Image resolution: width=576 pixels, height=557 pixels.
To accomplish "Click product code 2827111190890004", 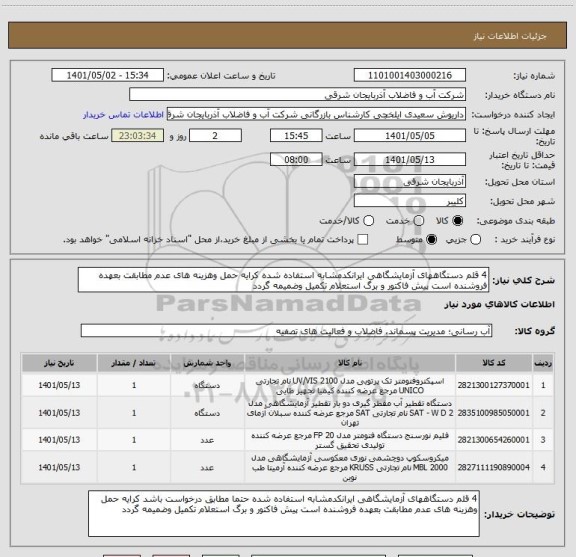I will click(x=493, y=467).
